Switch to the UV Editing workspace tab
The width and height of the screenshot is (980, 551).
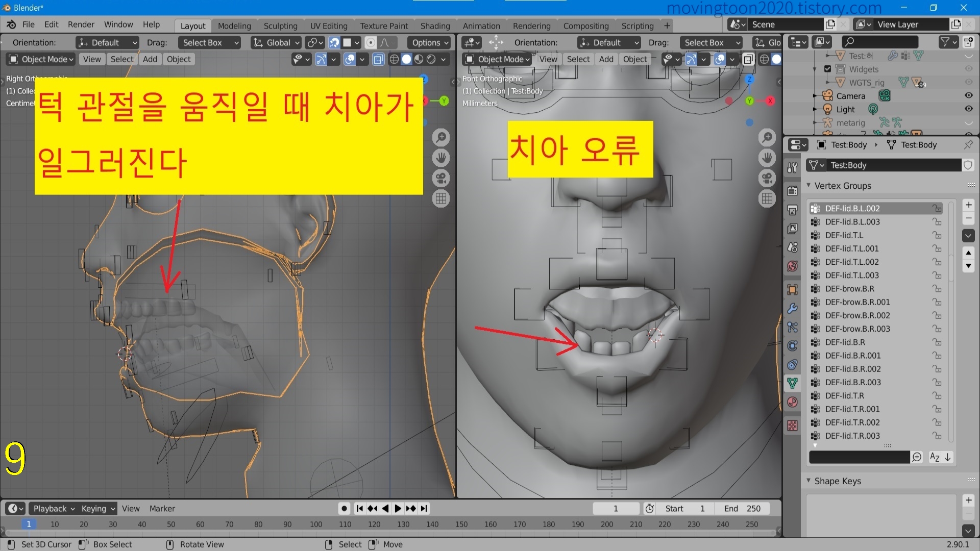(329, 26)
